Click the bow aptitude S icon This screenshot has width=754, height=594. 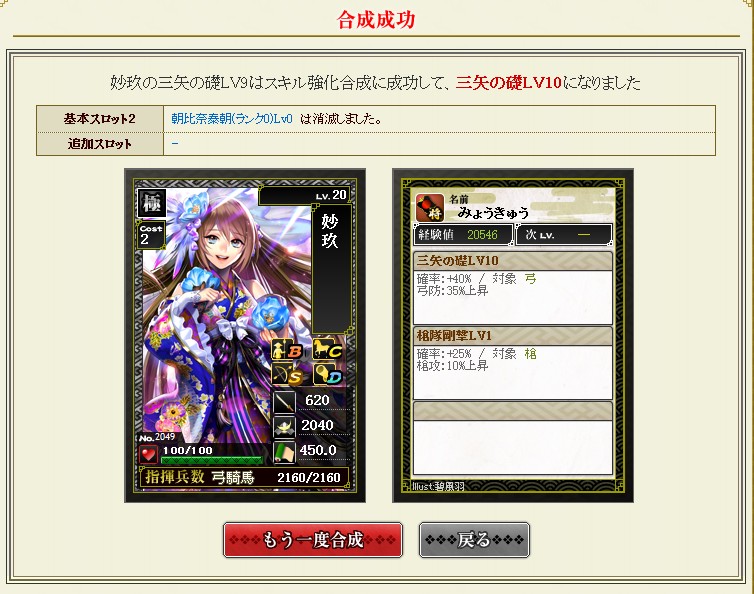(x=287, y=374)
